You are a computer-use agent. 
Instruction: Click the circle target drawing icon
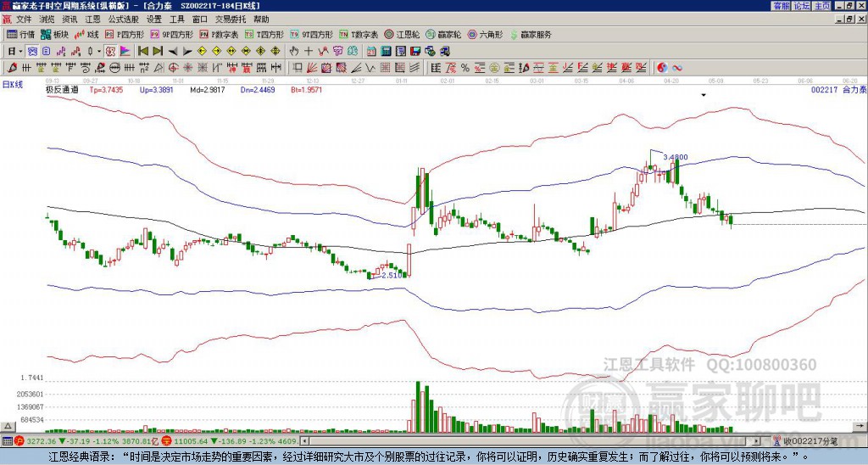point(173,68)
